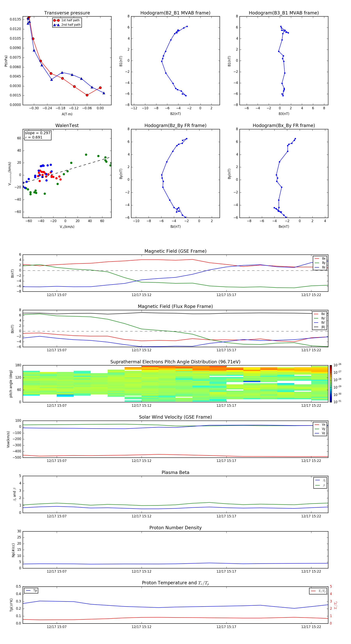The width and height of the screenshot is (351, 644).
Task: Select '1st half path' legend entry
Action: [66, 20]
